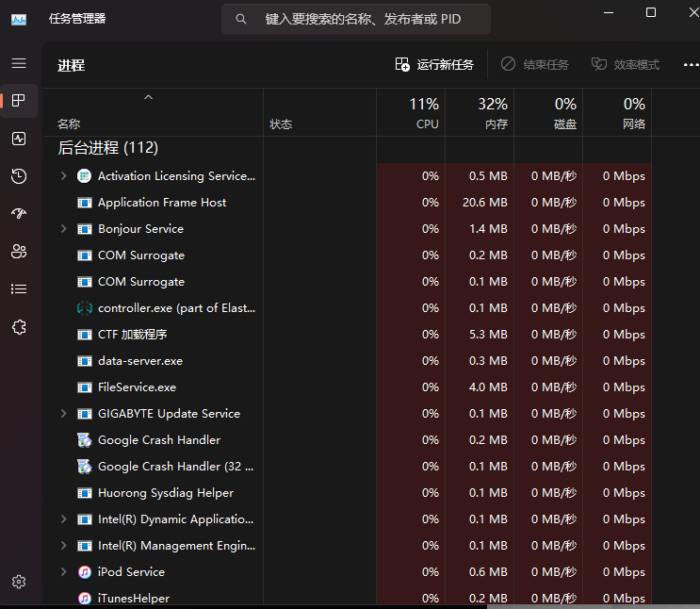The height and width of the screenshot is (609, 700).
Task: Click the 任务管理器 title text
Action: click(77, 19)
